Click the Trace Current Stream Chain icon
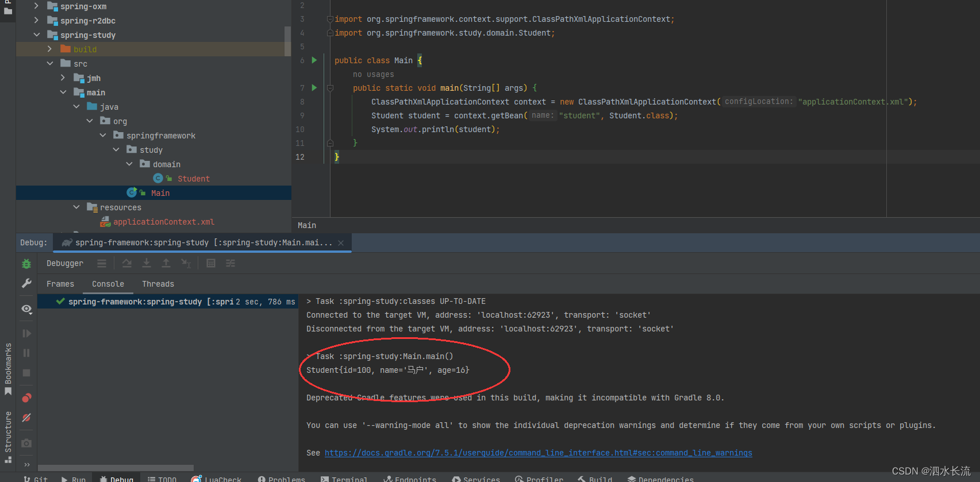The width and height of the screenshot is (980, 482). (230, 263)
